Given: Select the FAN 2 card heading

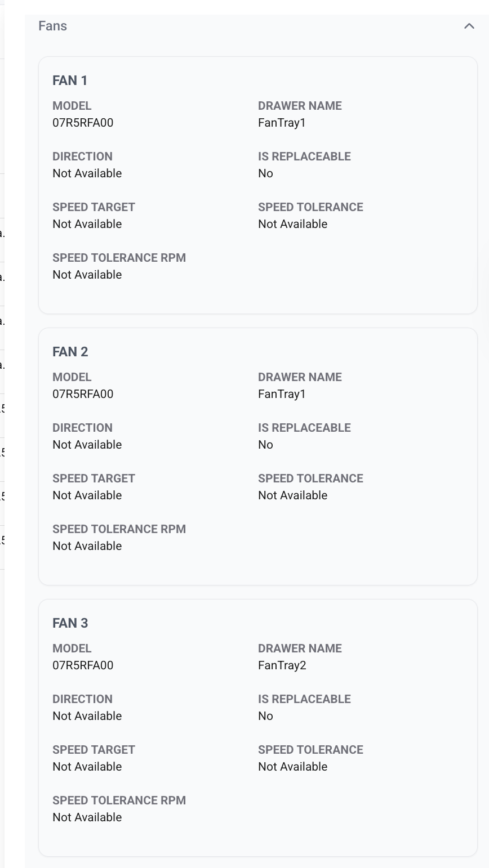Looking at the screenshot, I should point(70,352).
